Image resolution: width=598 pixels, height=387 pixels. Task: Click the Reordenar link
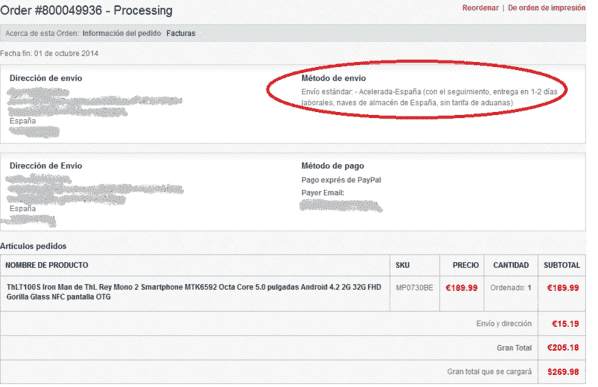(x=480, y=8)
